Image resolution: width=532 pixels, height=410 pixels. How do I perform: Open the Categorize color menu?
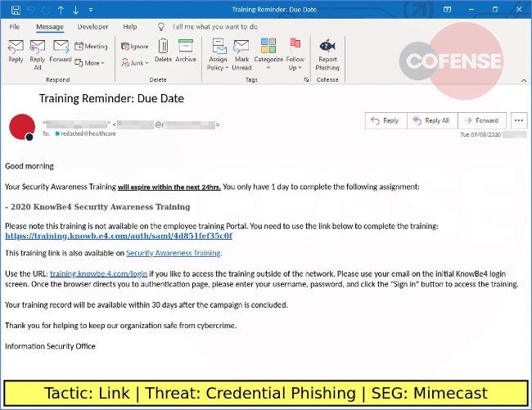coord(268,55)
